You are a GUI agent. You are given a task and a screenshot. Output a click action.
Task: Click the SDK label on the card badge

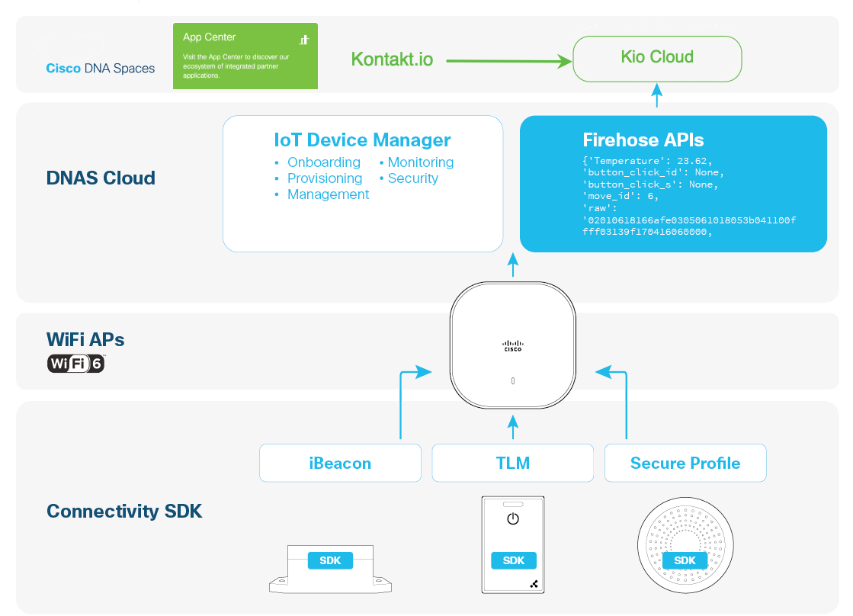(513, 560)
